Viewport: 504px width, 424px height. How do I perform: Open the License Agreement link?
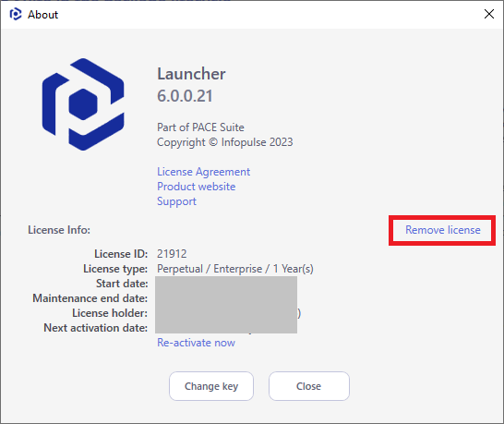tap(203, 172)
